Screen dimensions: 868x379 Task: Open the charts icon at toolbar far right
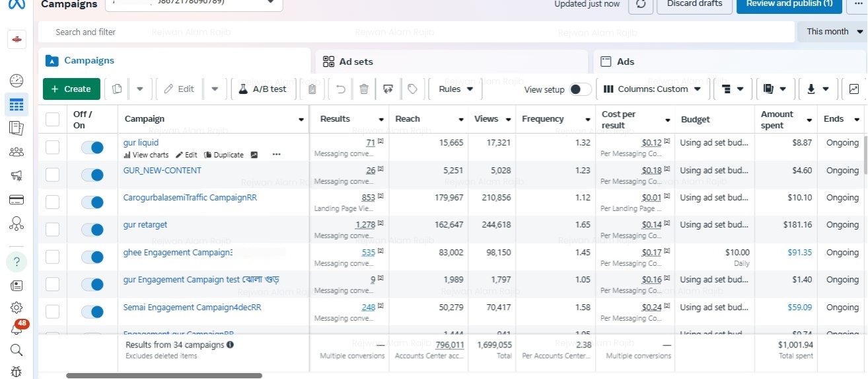854,89
